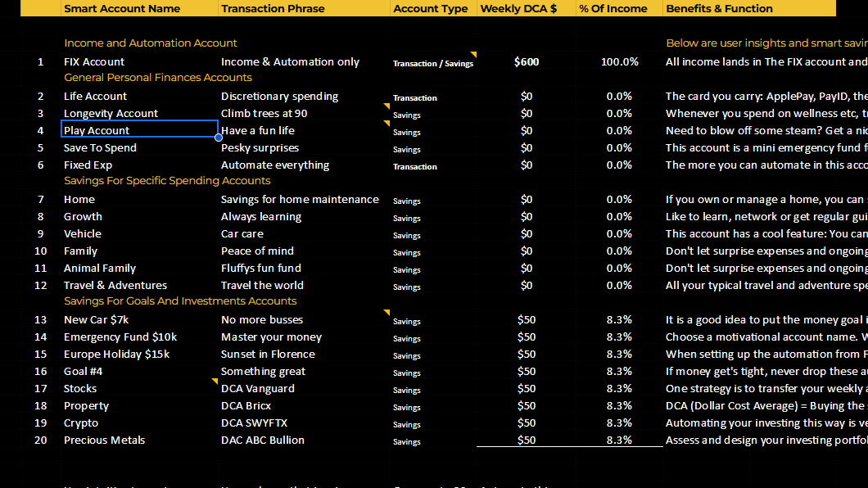
Task: Click the 'Something great' cell
Action: point(304,371)
